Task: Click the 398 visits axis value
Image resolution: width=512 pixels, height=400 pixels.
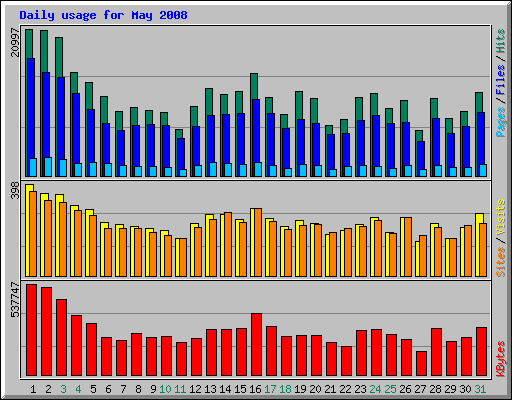Action: (x=15, y=190)
